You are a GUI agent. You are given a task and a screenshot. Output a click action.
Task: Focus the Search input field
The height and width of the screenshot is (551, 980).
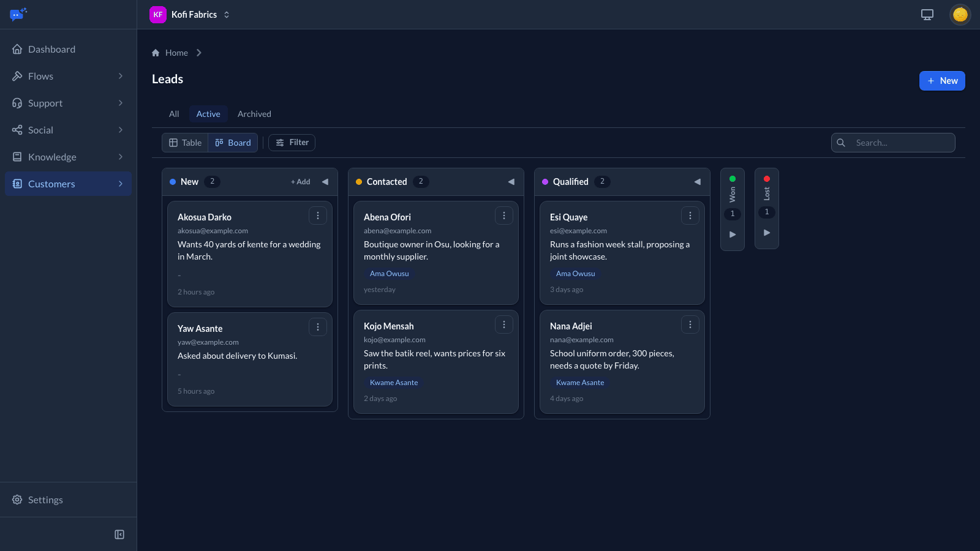click(893, 143)
